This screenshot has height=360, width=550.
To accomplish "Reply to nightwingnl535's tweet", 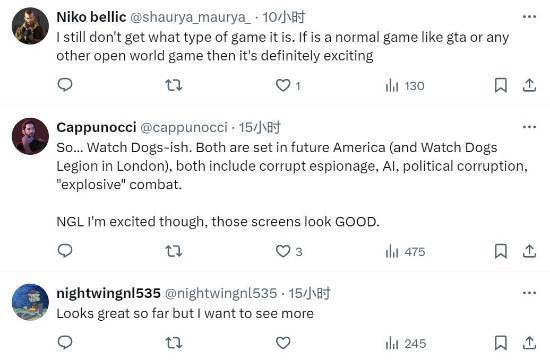I will [x=65, y=342].
